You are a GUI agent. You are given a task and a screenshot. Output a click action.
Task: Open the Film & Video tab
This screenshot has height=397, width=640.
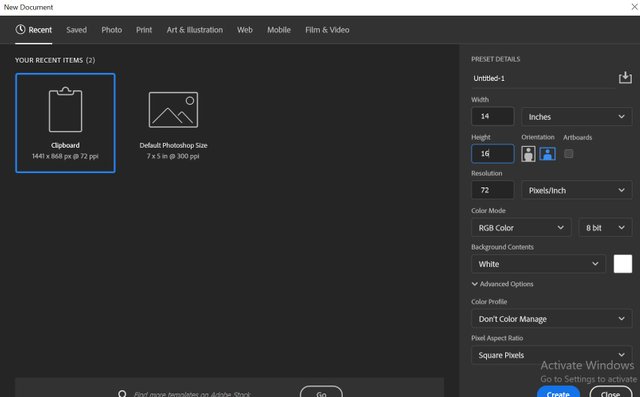coord(327,30)
